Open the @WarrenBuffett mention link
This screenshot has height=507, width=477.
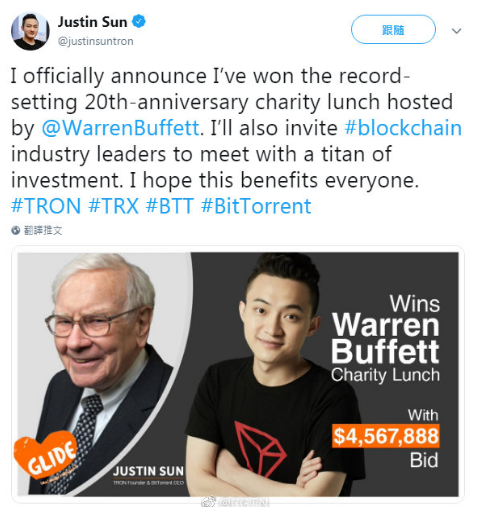[121, 128]
